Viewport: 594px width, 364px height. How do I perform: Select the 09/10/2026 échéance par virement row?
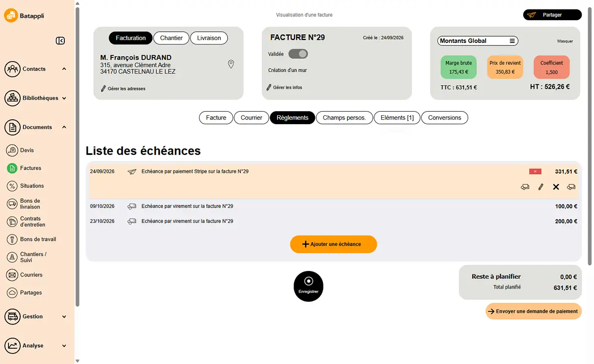tap(334, 206)
